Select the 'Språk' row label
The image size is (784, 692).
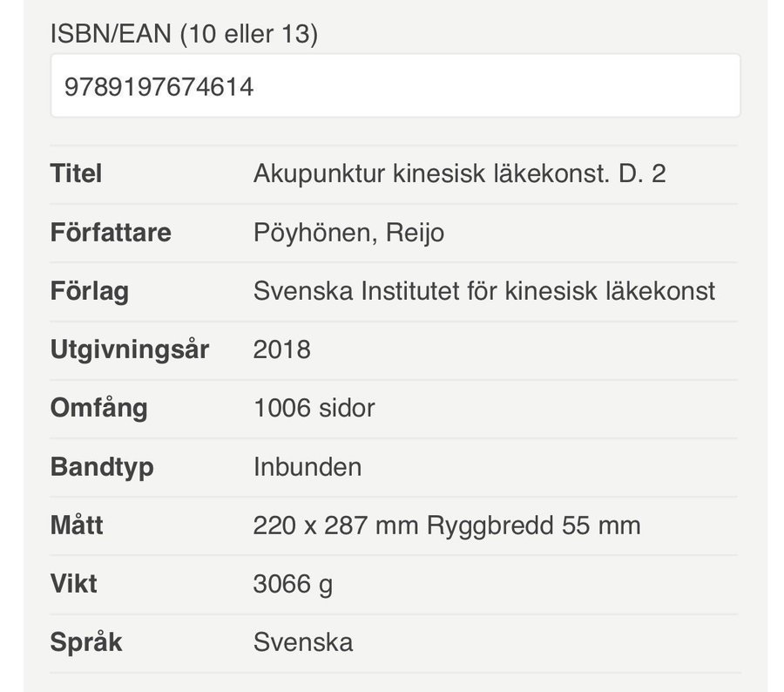pyautogui.click(x=86, y=642)
